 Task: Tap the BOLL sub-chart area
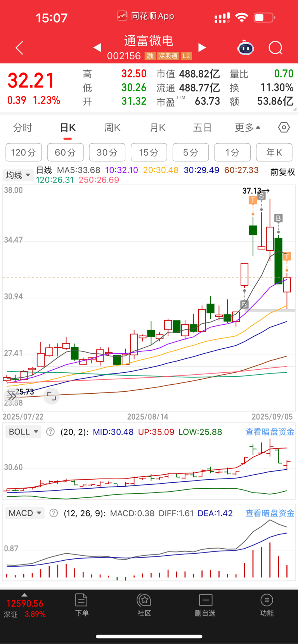tap(149, 469)
